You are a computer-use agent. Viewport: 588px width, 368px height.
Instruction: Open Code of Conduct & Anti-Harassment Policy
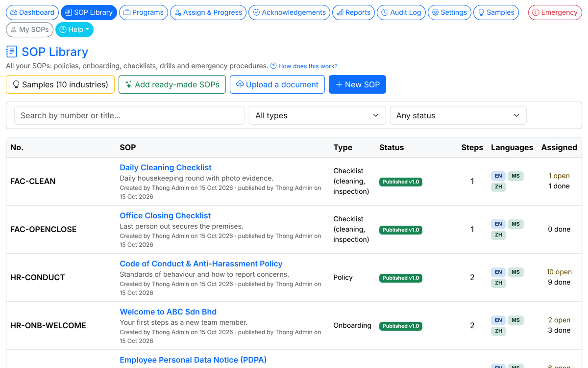tap(201, 263)
